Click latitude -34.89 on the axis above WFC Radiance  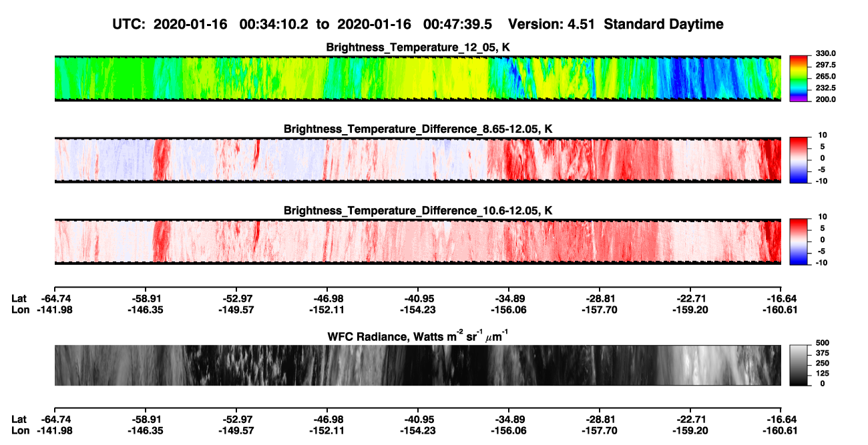point(509,298)
